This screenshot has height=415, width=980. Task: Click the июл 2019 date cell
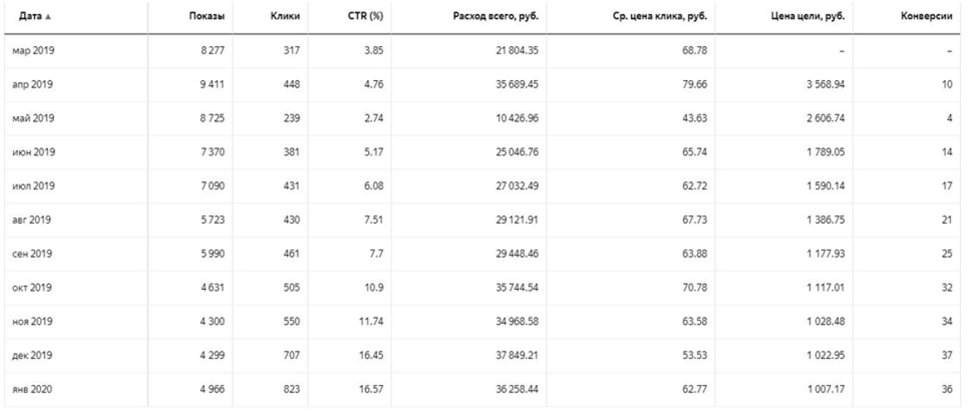(x=33, y=186)
